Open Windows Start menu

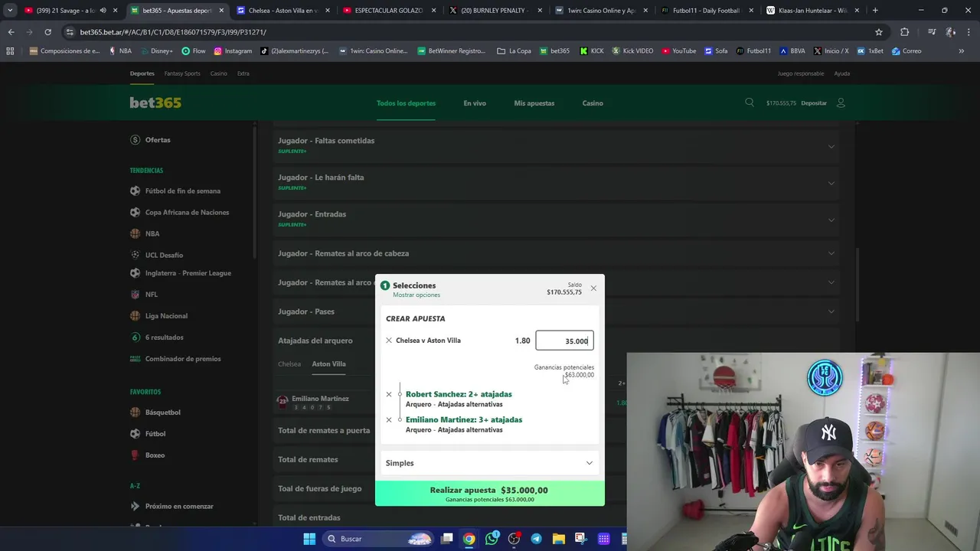(x=309, y=539)
